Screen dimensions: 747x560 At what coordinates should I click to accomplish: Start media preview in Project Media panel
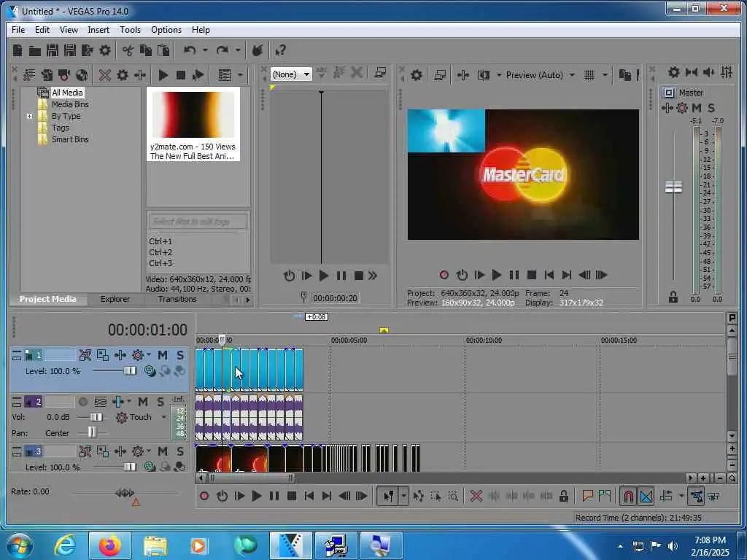coord(163,75)
